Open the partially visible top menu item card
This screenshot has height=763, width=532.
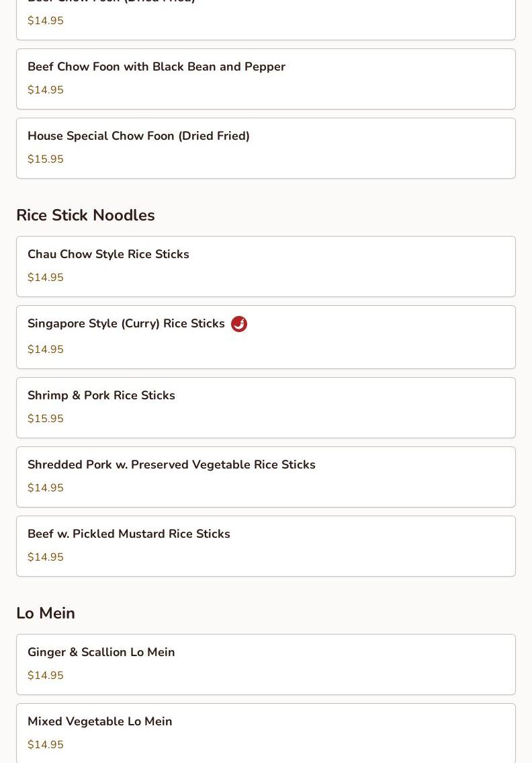click(266, 19)
